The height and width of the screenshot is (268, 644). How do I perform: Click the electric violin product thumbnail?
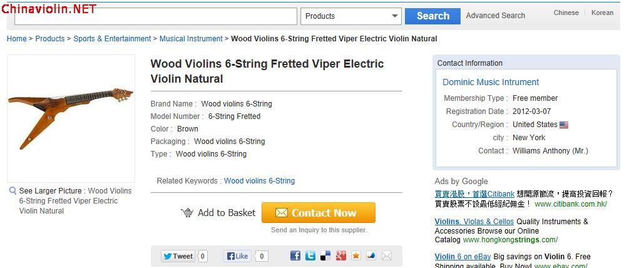click(71, 118)
